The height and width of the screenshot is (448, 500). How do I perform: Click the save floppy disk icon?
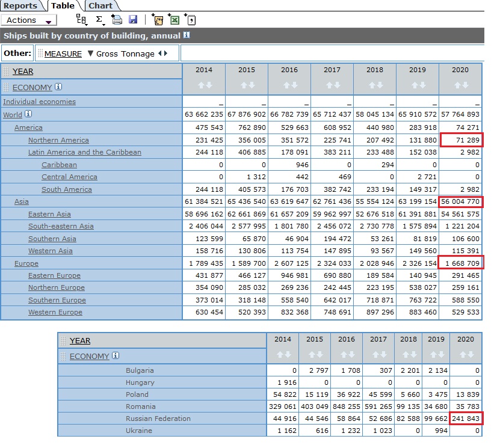[133, 19]
